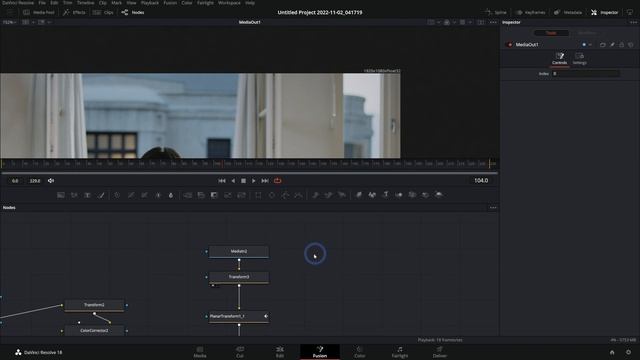
Task: Open the Playback menu
Action: pyautogui.click(x=150, y=2)
